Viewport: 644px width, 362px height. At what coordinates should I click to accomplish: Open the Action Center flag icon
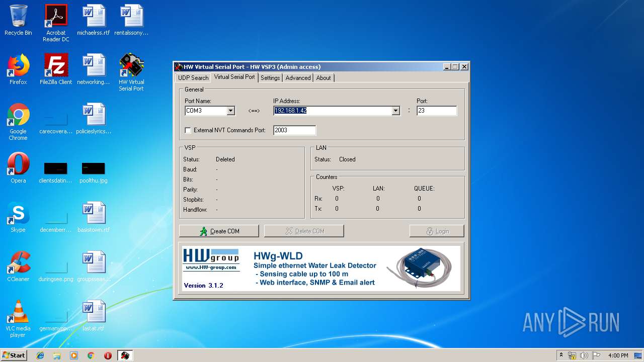(596, 355)
